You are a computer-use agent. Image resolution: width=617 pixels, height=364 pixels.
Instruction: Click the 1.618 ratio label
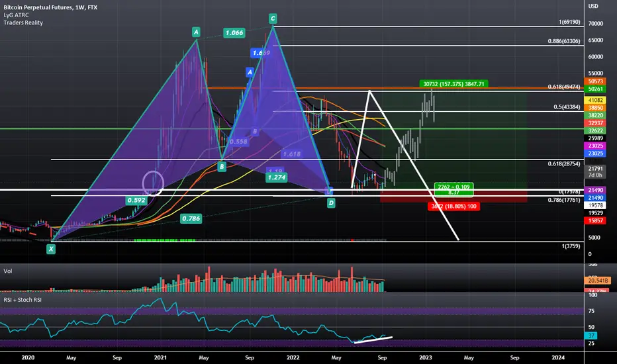[x=291, y=154]
